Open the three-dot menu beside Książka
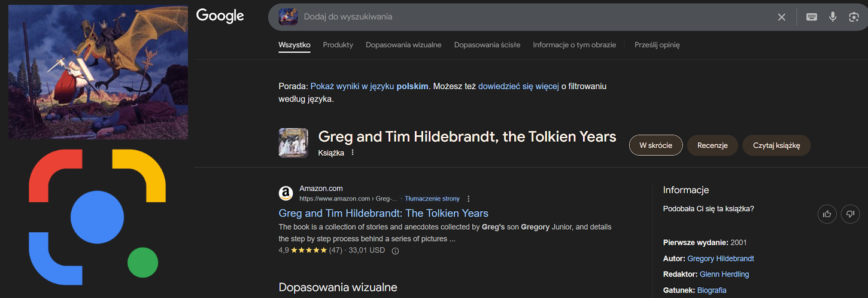The width and height of the screenshot is (868, 298). [353, 153]
